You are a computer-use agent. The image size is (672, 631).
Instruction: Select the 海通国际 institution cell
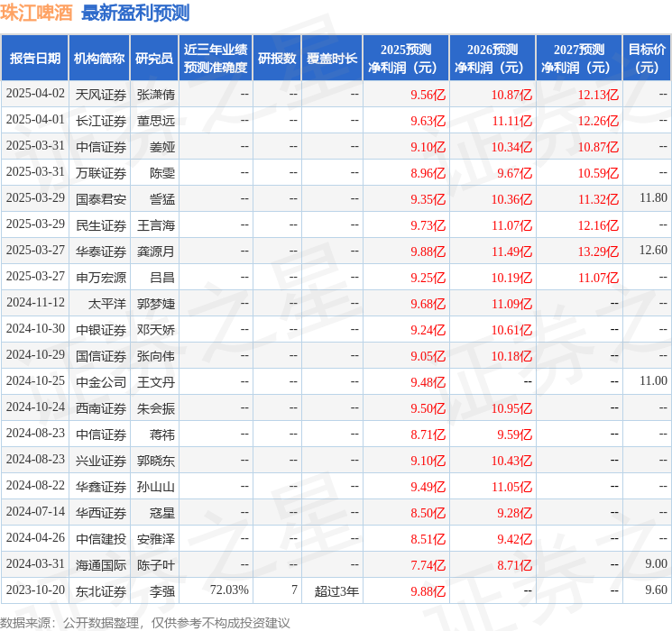pos(101,565)
